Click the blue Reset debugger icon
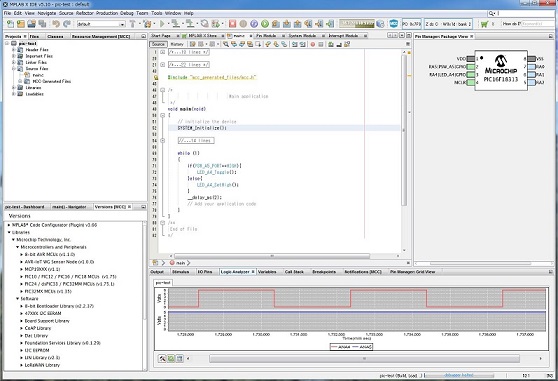558x381 pixels. click(254, 24)
